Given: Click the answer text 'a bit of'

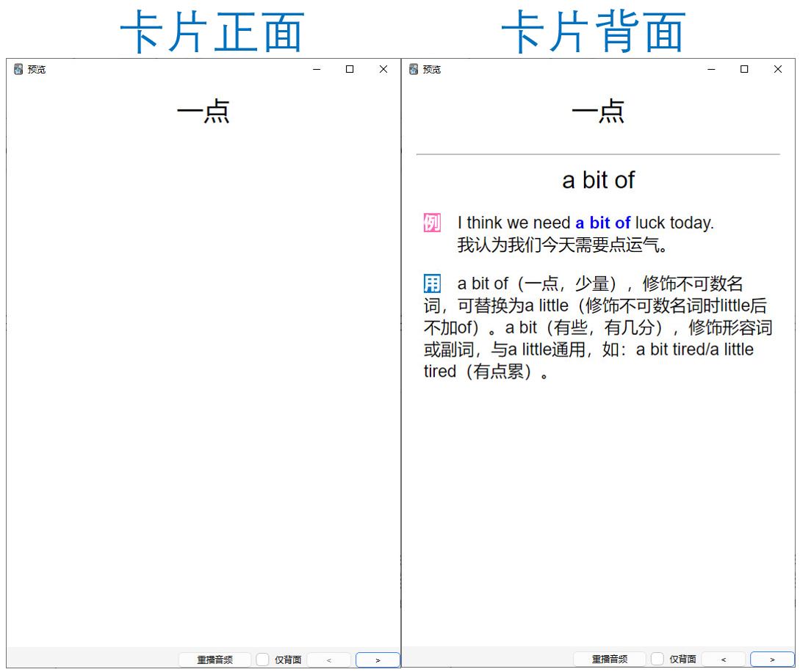Looking at the screenshot, I should (x=598, y=180).
